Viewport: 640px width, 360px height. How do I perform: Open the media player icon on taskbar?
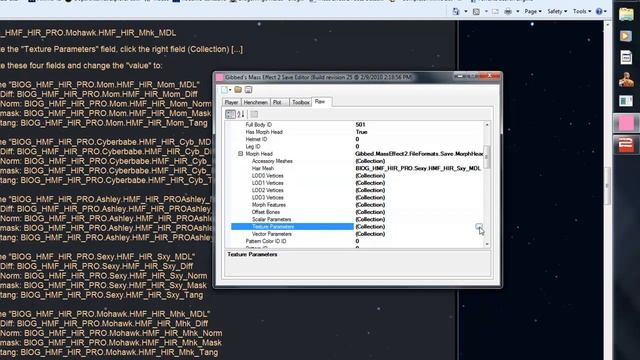626,36
